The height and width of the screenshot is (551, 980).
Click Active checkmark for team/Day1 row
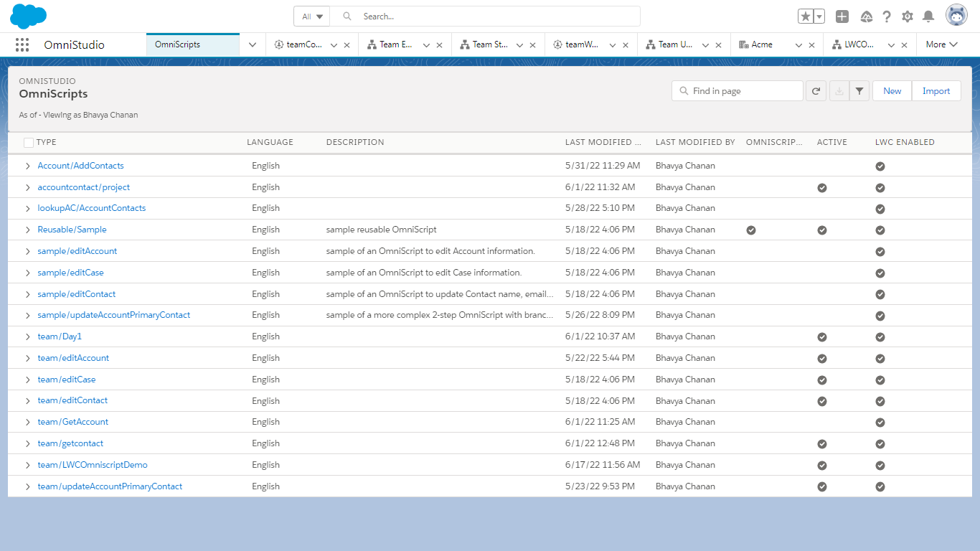coord(822,337)
